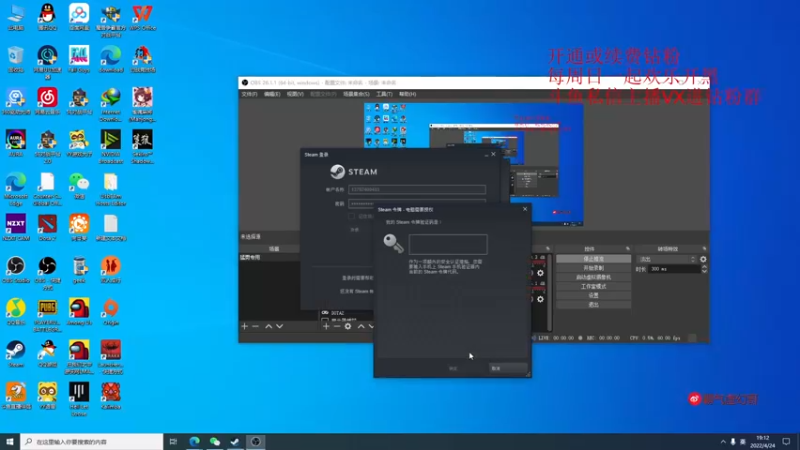The height and width of the screenshot is (450, 800).
Task: Open bottom mixer channel's gear settings
Action: tap(540, 299)
